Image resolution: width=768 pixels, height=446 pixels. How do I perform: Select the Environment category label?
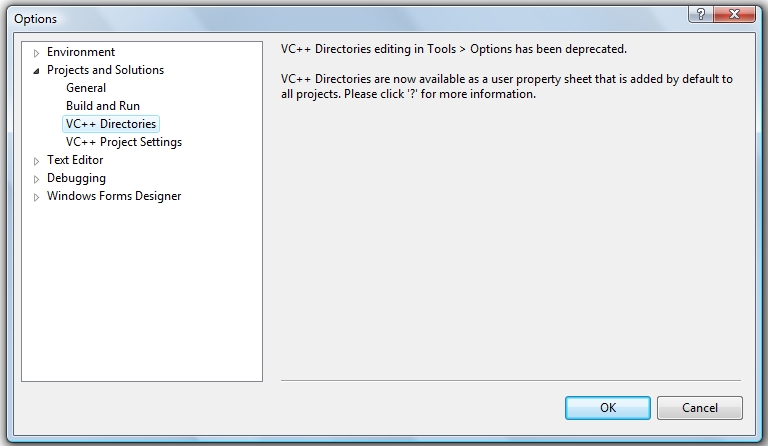81,52
